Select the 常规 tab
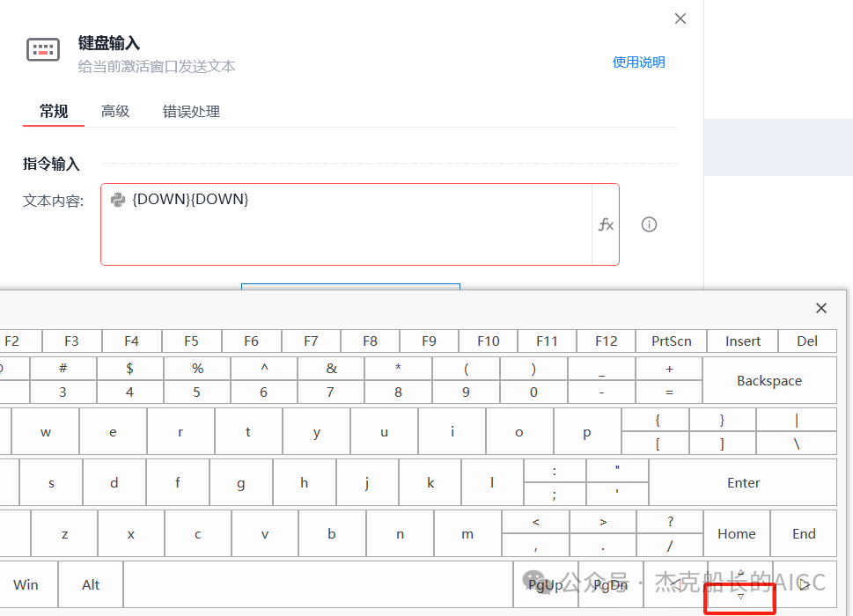This screenshot has width=853, height=616. [54, 112]
